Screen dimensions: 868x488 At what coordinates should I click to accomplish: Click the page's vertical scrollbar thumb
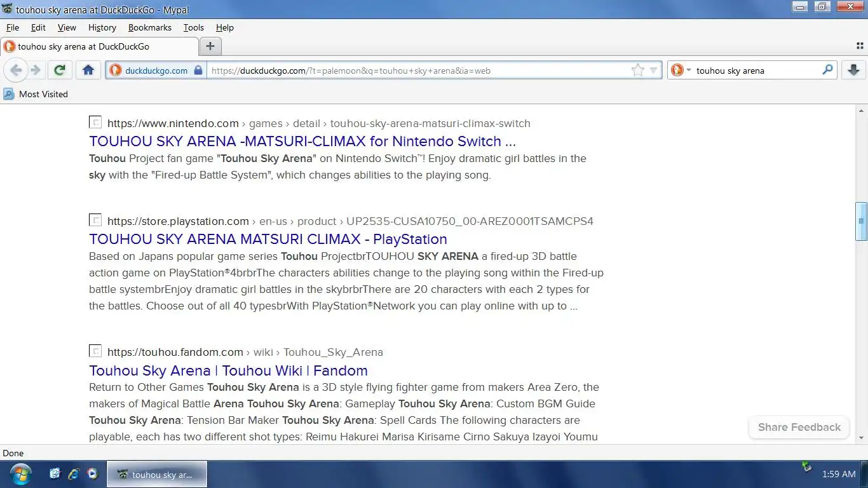tap(862, 221)
